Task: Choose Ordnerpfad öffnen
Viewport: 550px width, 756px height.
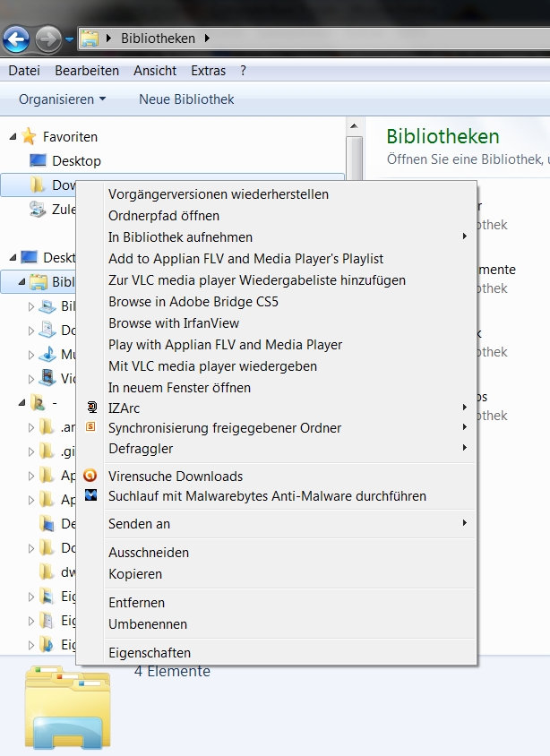Action: [x=277, y=216]
